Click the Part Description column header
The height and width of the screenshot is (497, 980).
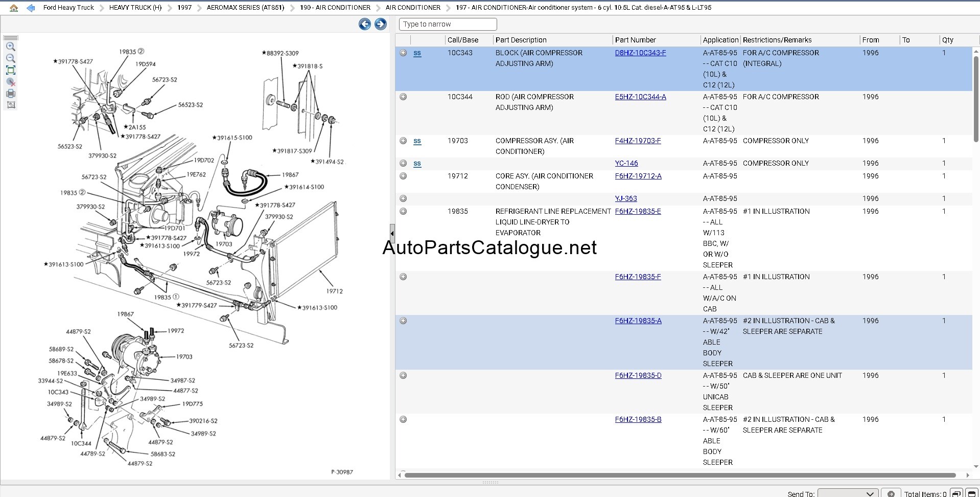click(521, 40)
